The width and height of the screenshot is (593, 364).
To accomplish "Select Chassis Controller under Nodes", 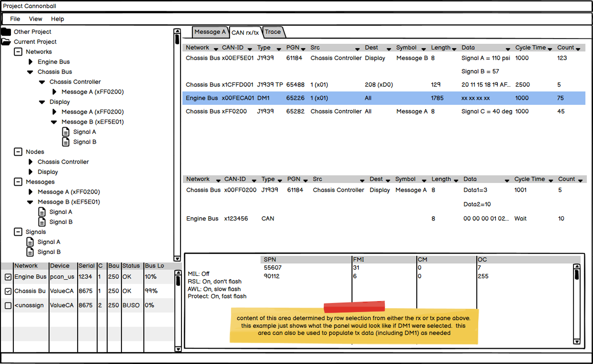I will coord(63,162).
